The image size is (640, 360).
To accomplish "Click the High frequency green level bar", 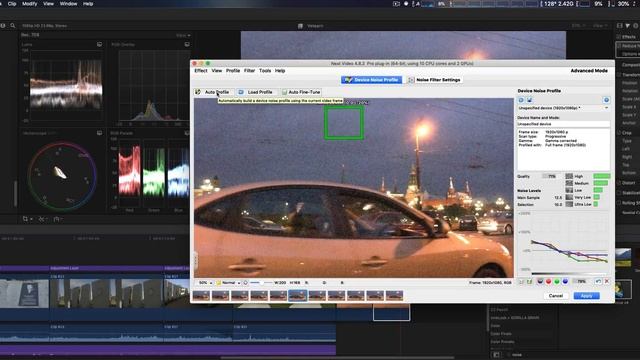I will [x=602, y=176].
